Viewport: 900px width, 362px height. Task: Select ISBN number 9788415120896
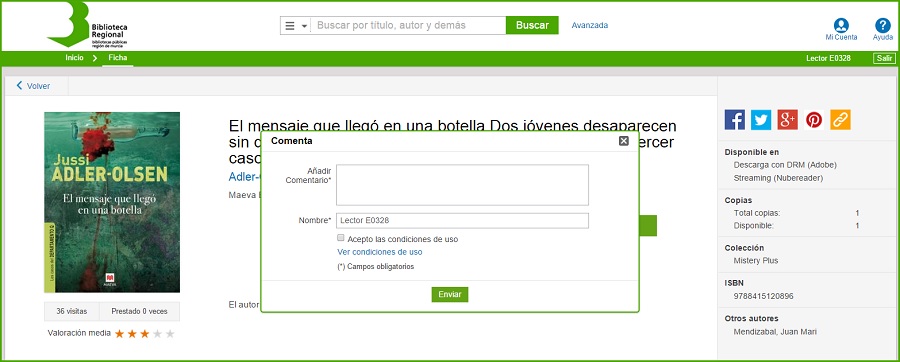coord(763,296)
